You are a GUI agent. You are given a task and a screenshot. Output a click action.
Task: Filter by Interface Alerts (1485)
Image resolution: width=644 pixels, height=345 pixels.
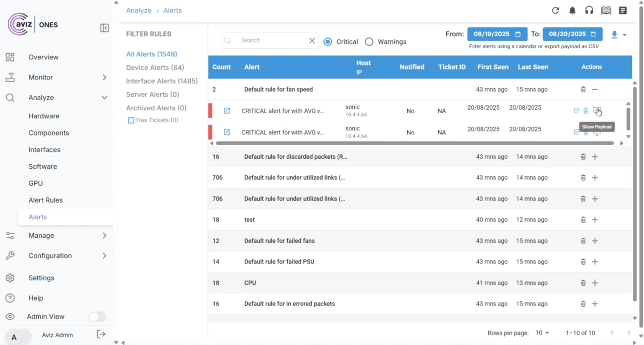(x=162, y=81)
